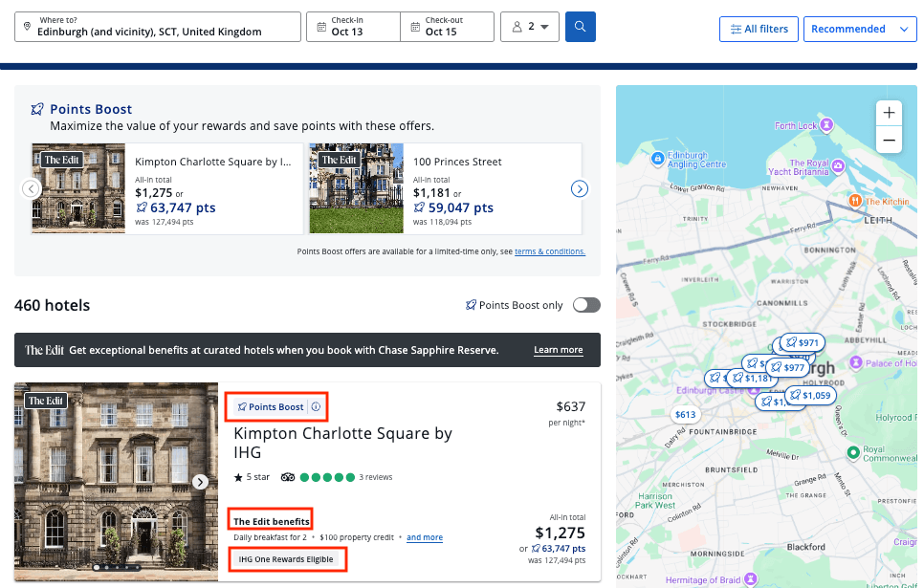Click the Where to destination field

[158, 27]
